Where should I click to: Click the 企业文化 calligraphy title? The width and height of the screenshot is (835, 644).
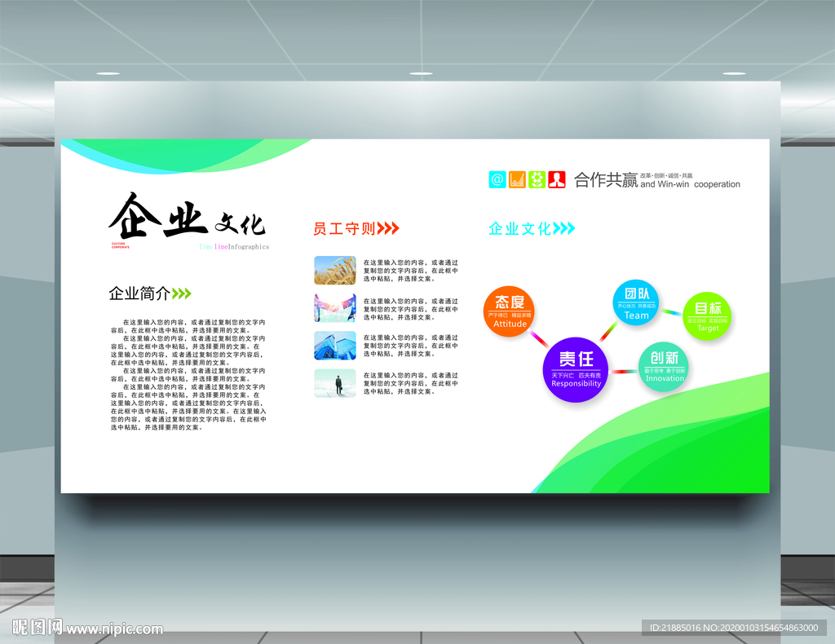187,216
